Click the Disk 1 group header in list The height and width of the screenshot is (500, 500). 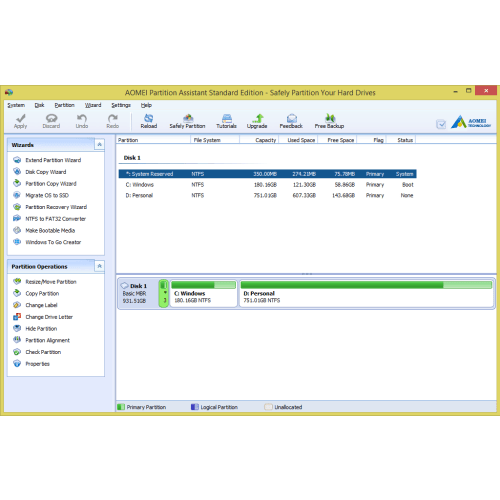(132, 158)
